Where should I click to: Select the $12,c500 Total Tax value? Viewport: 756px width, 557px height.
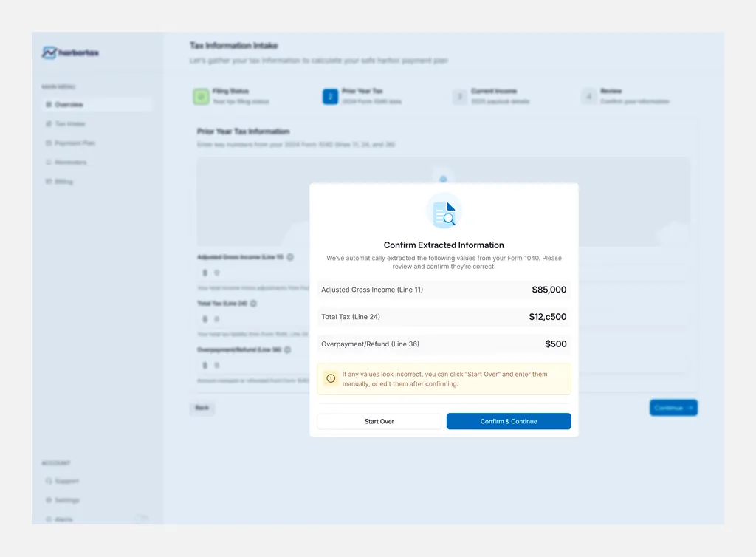[x=547, y=316]
